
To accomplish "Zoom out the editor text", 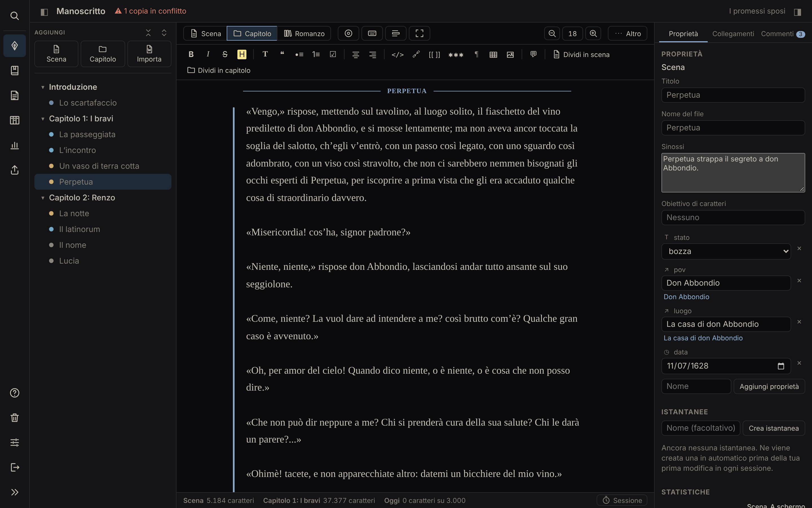I will tap(552, 33).
